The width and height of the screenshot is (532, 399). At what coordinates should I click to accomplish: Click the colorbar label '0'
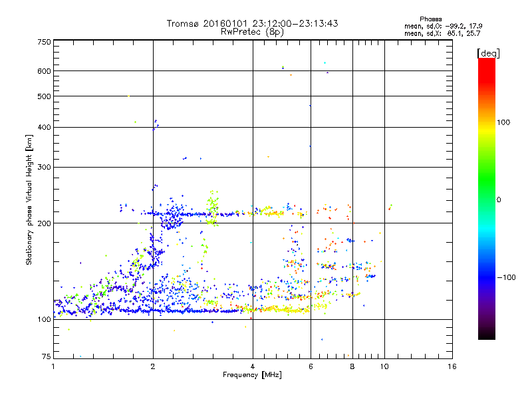click(x=499, y=200)
